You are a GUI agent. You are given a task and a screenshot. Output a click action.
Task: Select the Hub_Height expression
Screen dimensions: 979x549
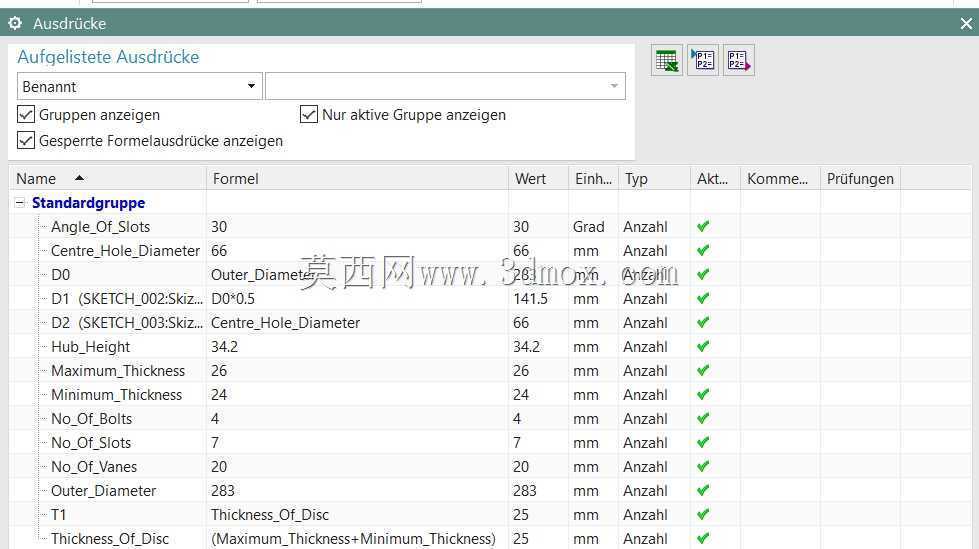(91, 347)
